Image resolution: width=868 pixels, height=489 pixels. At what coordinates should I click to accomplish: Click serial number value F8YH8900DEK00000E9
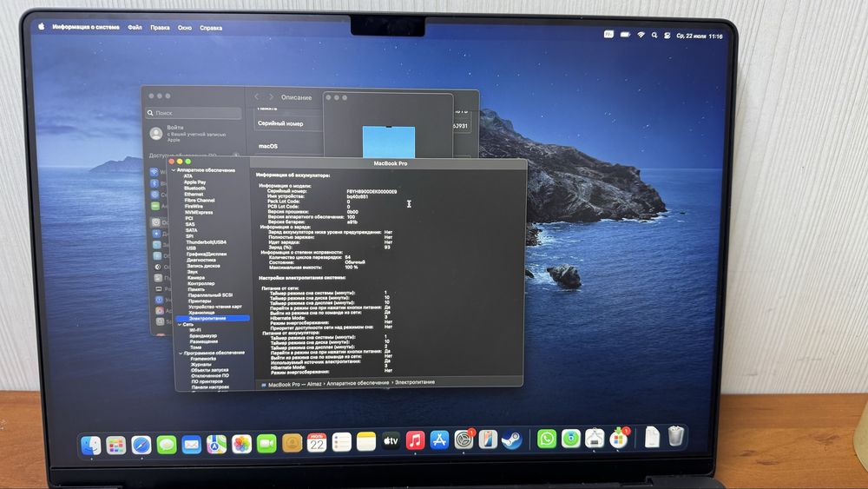pyautogui.click(x=372, y=191)
